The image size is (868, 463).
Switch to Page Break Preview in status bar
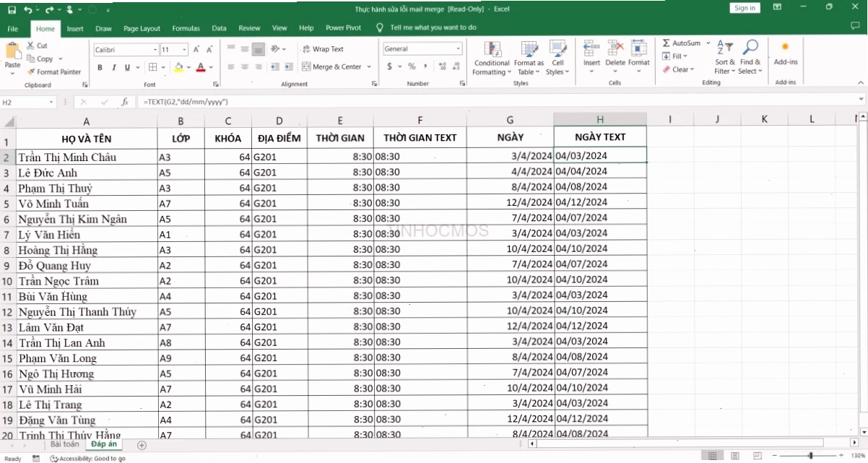[756, 456]
